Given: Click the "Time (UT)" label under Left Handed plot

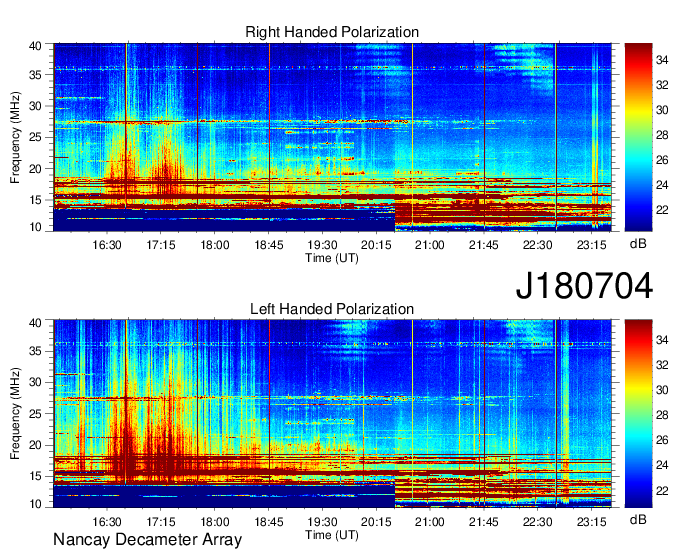Looking at the screenshot, I should click(x=332, y=535).
